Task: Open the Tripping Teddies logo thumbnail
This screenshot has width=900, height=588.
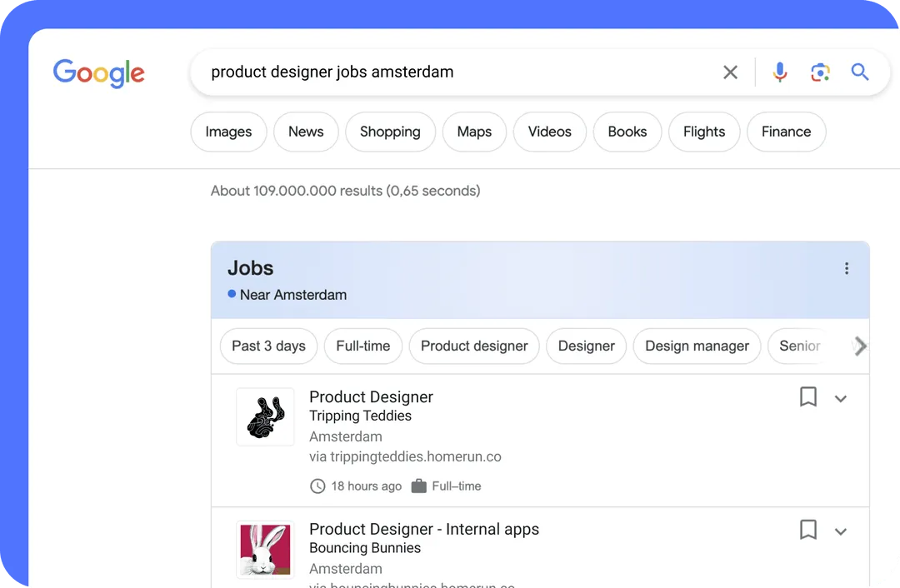Action: coord(265,417)
